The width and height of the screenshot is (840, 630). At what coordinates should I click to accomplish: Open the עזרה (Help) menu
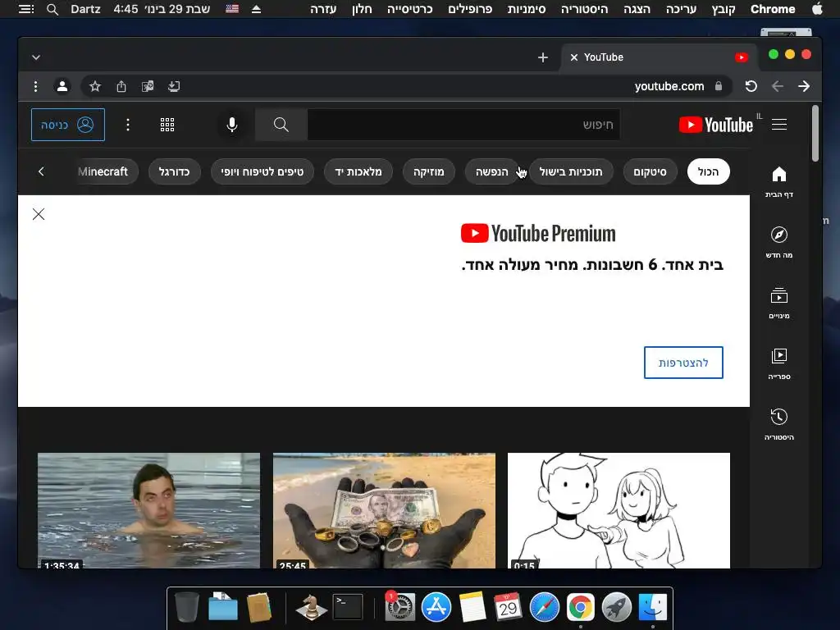point(323,9)
